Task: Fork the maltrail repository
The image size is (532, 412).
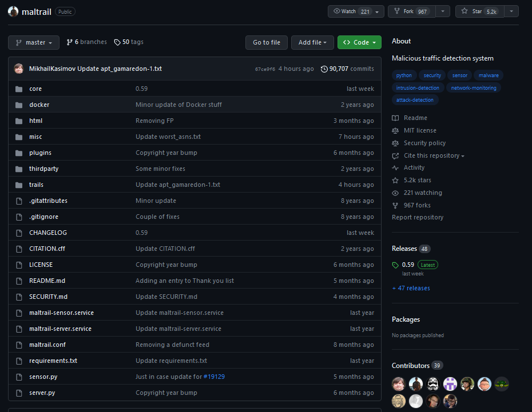Action: click(x=411, y=11)
